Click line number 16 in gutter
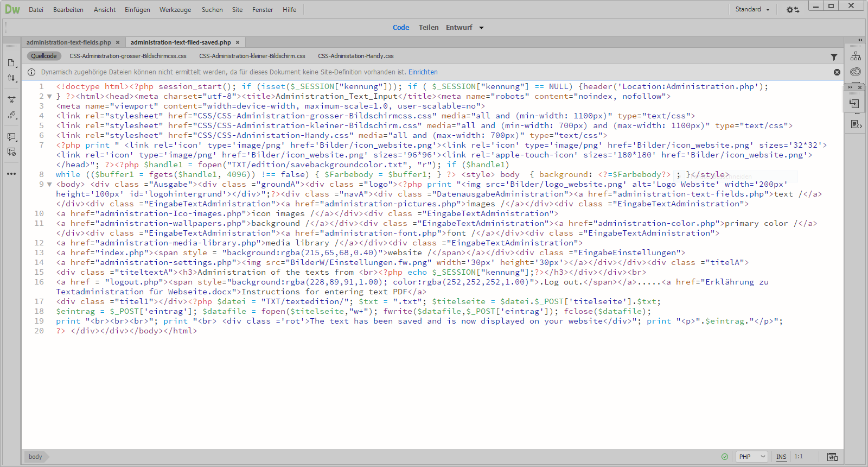The image size is (868, 467). pos(39,282)
